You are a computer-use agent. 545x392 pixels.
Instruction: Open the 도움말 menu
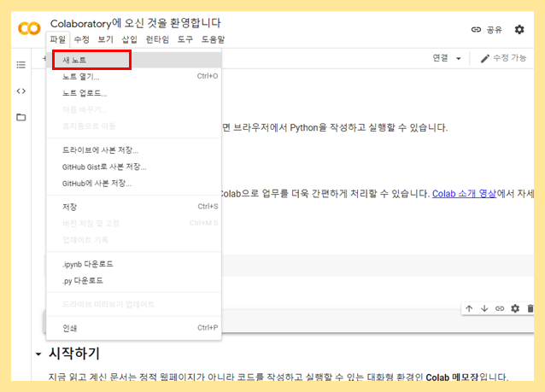[x=213, y=39]
